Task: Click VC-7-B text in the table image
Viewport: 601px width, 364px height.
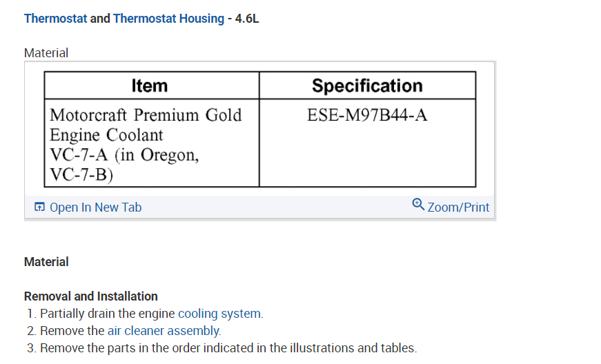Action: [81, 175]
